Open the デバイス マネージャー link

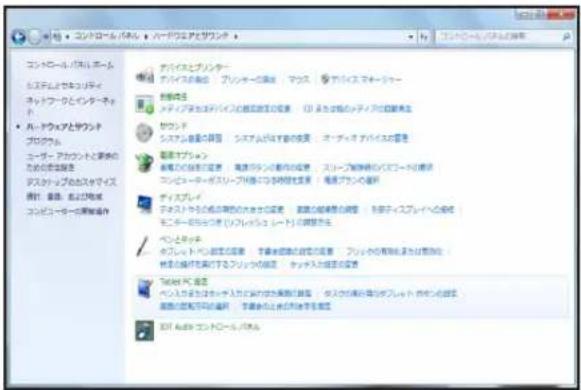point(366,80)
